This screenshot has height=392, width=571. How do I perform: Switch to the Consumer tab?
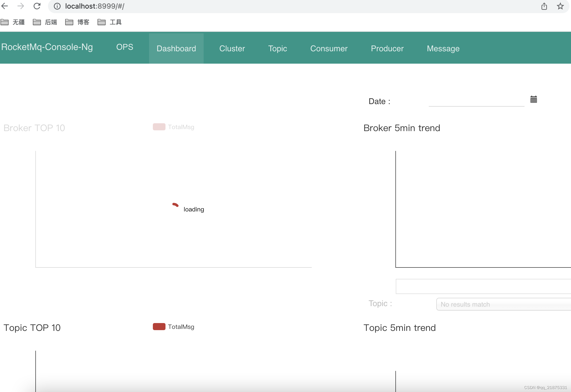[x=329, y=48]
